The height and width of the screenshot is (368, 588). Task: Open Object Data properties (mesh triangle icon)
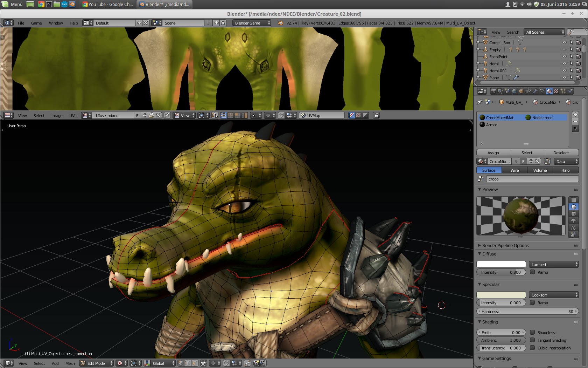tap(542, 91)
